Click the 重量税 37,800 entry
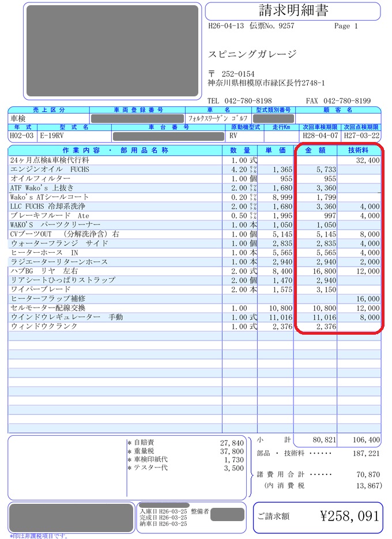392x539 pixels. point(186,451)
